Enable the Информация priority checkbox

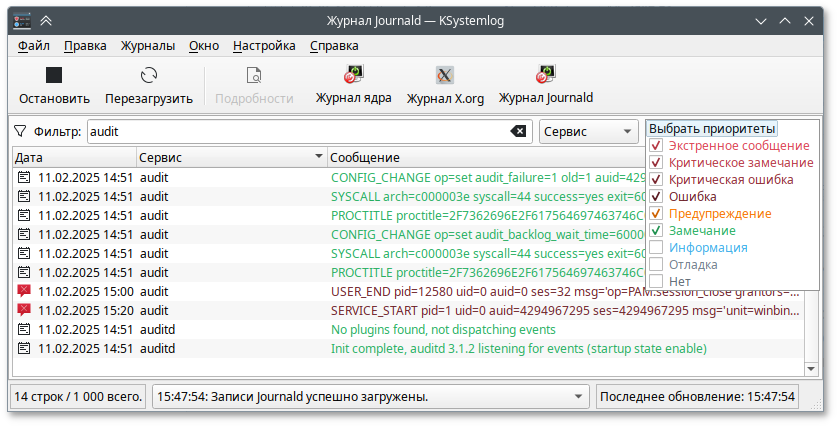[656, 248]
